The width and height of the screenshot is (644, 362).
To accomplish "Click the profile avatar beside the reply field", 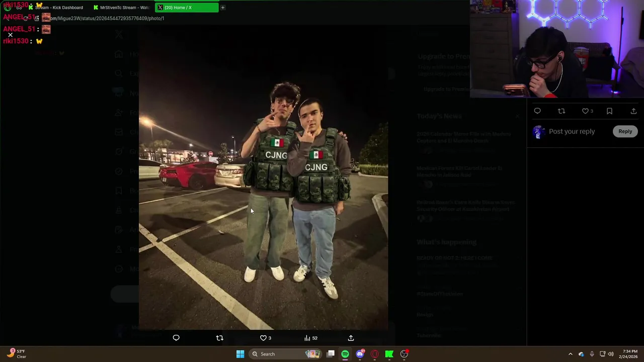I will (x=539, y=132).
